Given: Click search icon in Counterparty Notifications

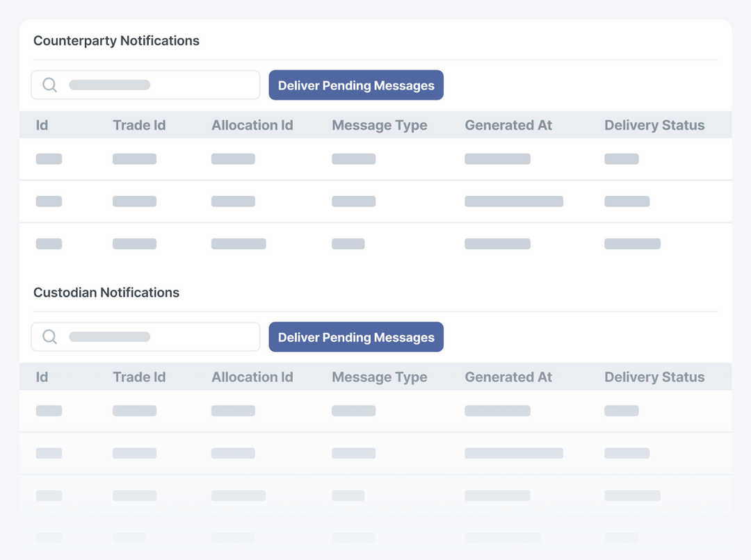Looking at the screenshot, I should 50,85.
